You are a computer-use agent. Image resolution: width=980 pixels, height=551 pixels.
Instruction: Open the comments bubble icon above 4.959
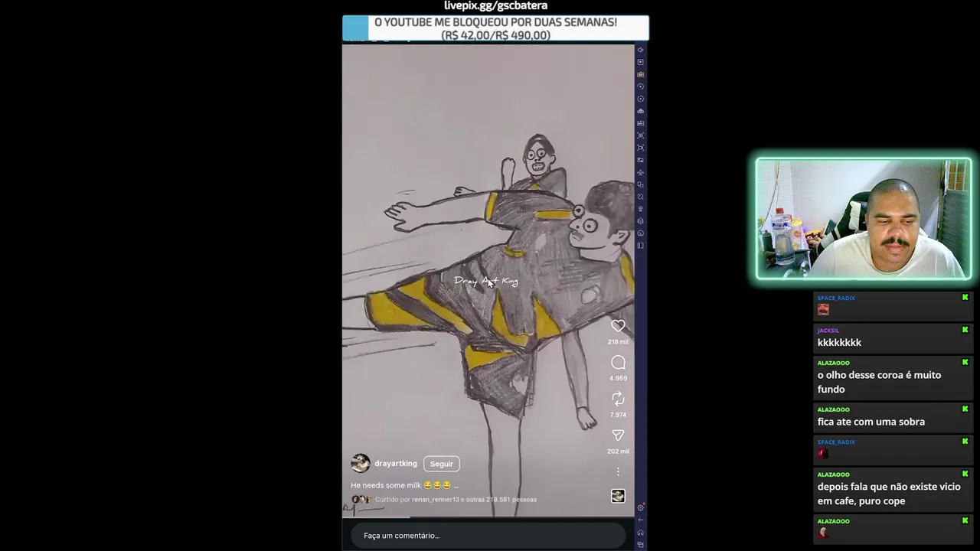[618, 363]
